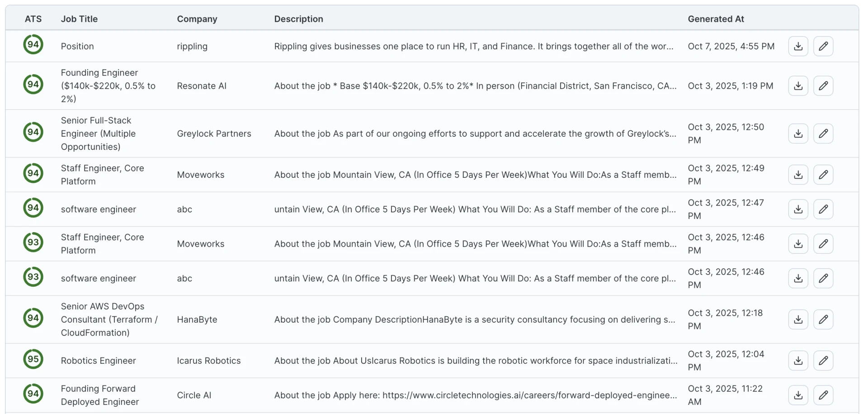868x414 pixels.
Task: Edit the Greylock Partners entry
Action: tap(823, 133)
